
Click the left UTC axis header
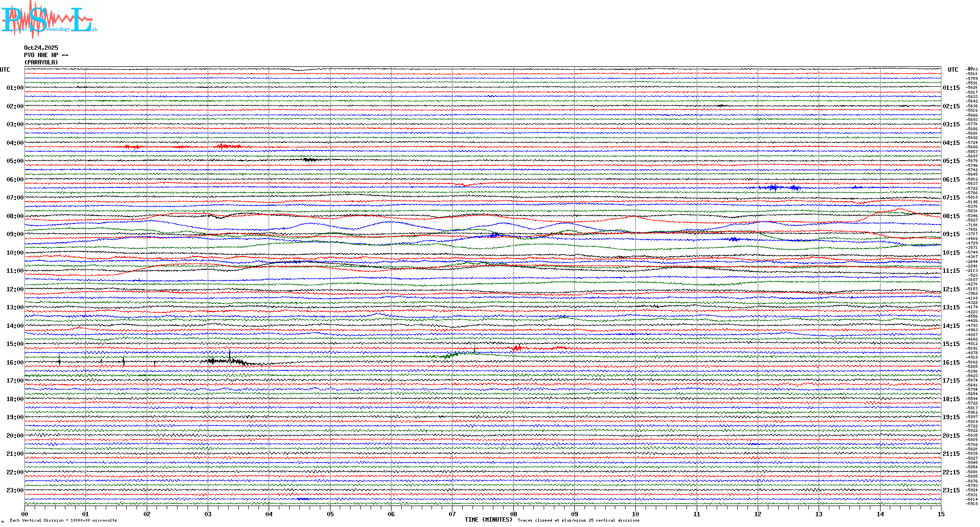5,70
